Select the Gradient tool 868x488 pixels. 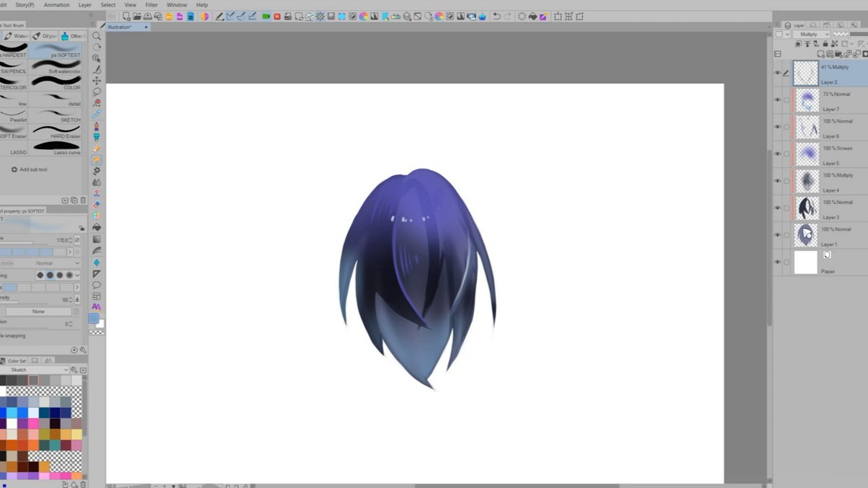(97, 239)
